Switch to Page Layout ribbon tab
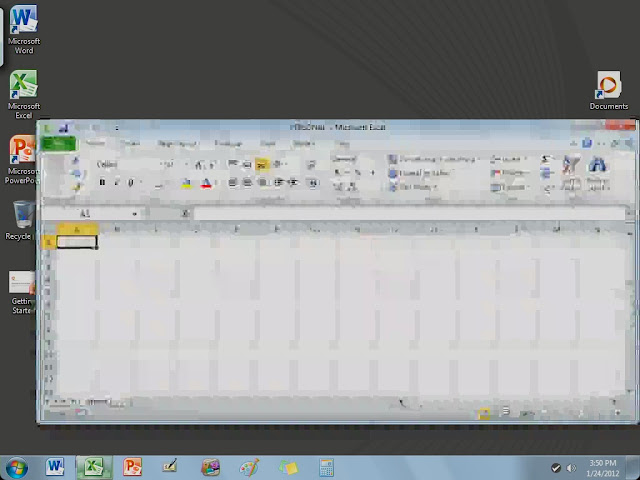 (x=177, y=143)
